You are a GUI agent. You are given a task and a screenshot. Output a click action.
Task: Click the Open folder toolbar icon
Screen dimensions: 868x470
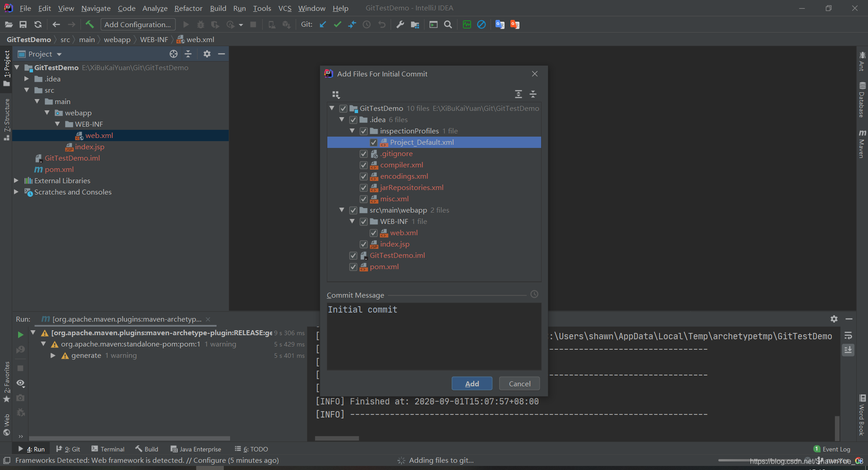click(x=9, y=24)
